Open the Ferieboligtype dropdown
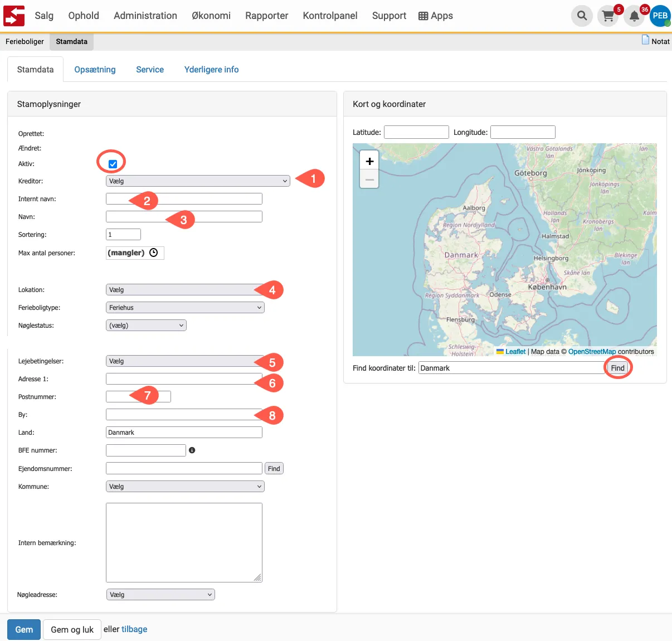 click(185, 308)
